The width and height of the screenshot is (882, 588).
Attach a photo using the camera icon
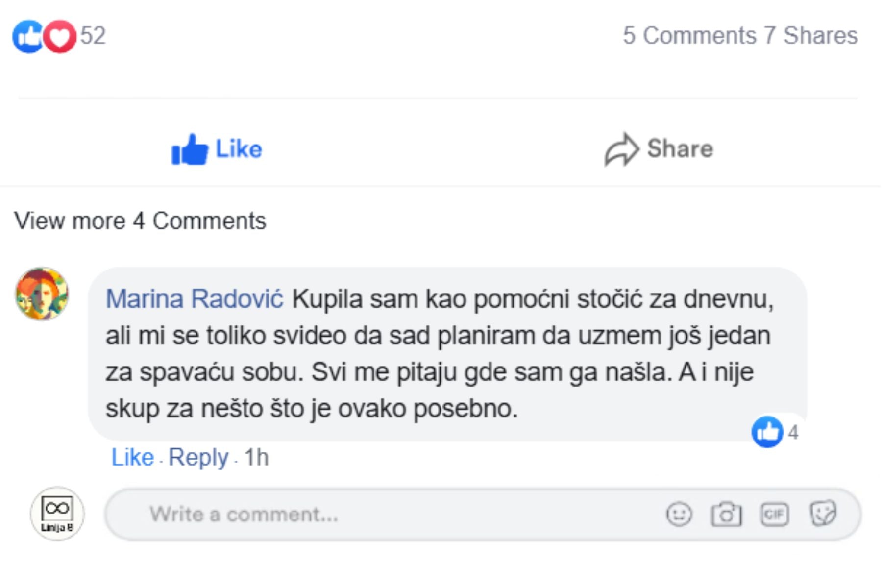(726, 514)
